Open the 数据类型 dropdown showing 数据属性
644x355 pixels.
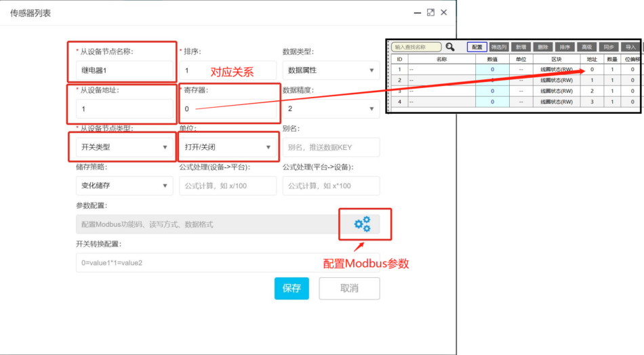tap(331, 70)
